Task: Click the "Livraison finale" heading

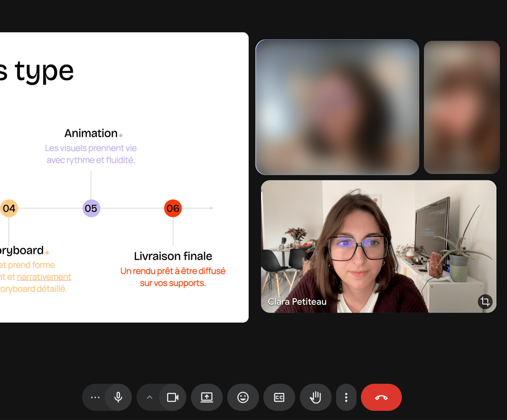Action: 173,256
